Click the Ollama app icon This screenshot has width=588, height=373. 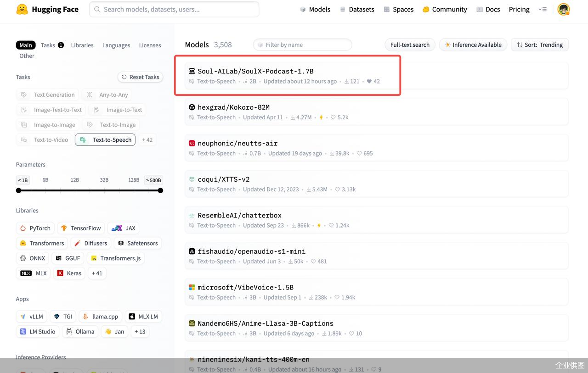tap(69, 331)
